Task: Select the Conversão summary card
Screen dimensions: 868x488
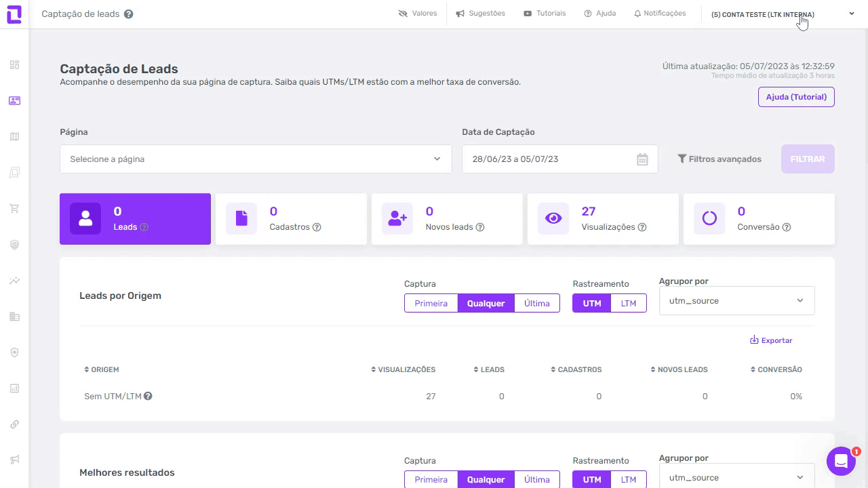Action: pyautogui.click(x=759, y=219)
